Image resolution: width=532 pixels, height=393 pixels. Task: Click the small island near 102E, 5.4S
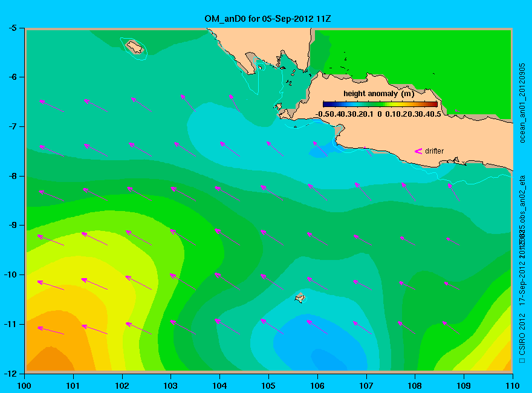pyautogui.click(x=135, y=47)
